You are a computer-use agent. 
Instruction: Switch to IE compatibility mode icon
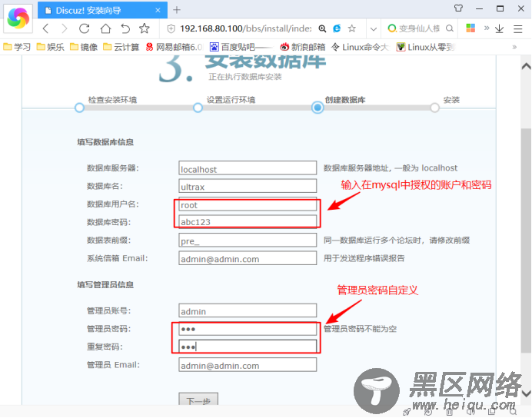tap(337, 28)
